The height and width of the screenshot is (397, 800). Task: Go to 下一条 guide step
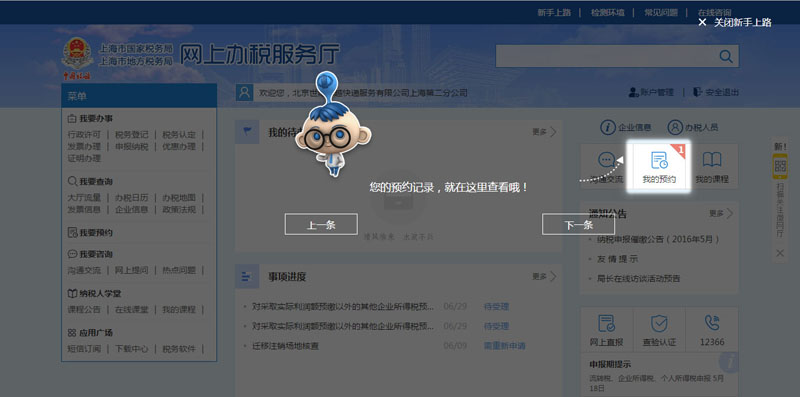pyautogui.click(x=578, y=225)
